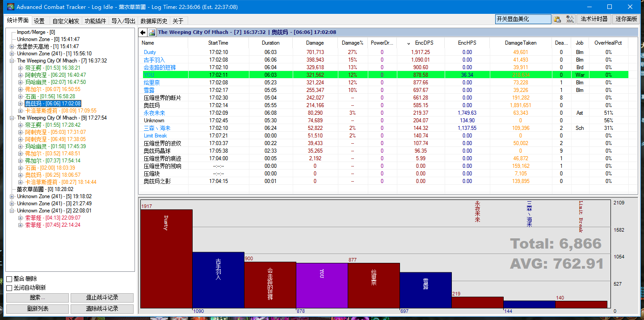Open the 迷你面板 button

(x=626, y=19)
